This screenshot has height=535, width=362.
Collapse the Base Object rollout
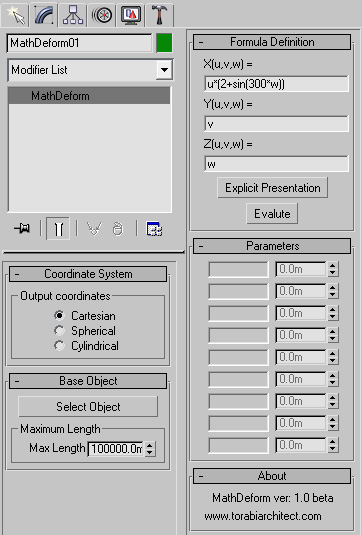[x=88, y=381]
